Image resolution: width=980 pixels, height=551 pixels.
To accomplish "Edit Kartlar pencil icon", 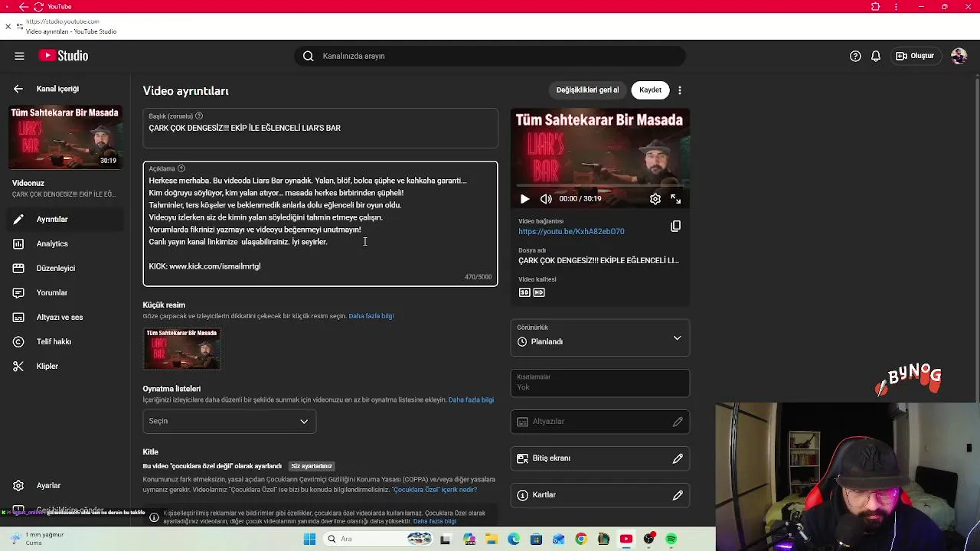I will pos(678,495).
